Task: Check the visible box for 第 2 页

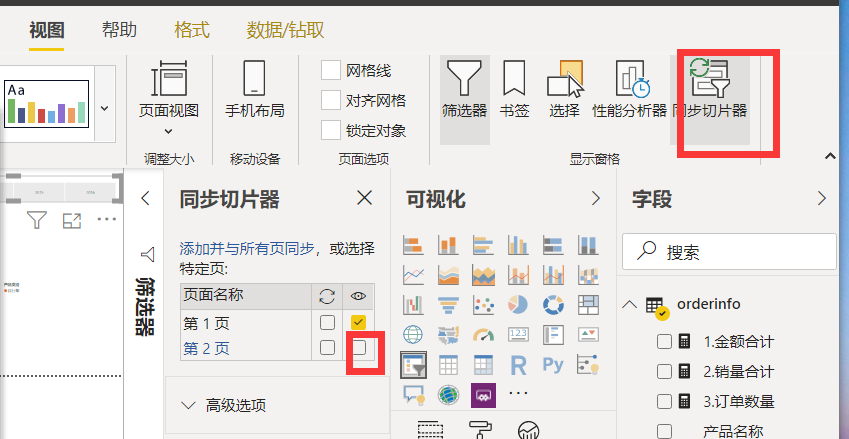Action: tap(358, 347)
